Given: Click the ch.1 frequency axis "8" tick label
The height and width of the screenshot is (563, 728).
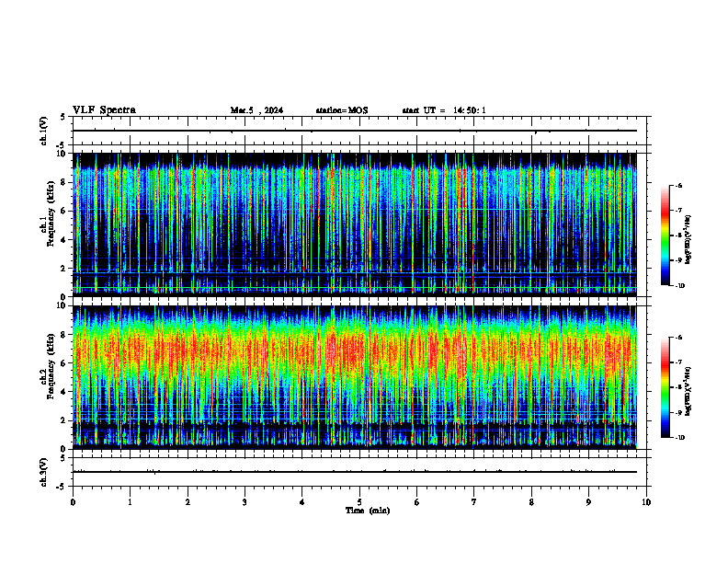Looking at the screenshot, I should (63, 182).
